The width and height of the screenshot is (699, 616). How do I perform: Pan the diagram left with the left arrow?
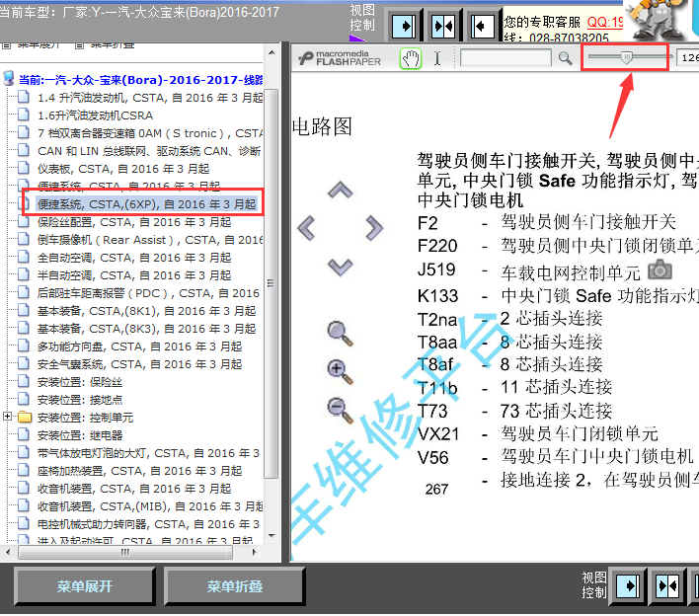coord(307,229)
